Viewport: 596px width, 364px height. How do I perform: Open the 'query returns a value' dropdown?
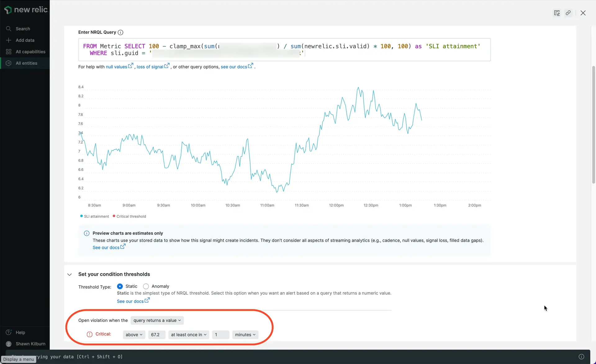(157, 321)
